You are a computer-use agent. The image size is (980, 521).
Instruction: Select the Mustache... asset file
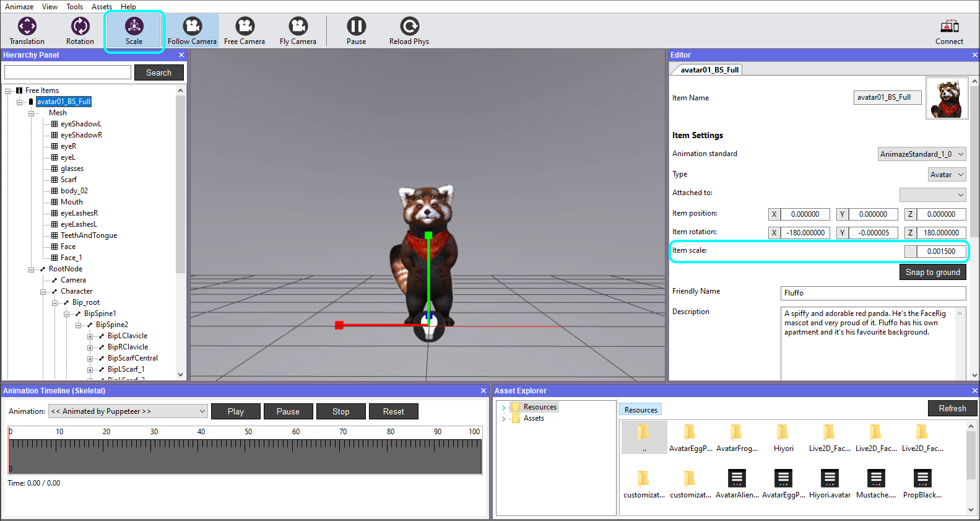click(876, 484)
